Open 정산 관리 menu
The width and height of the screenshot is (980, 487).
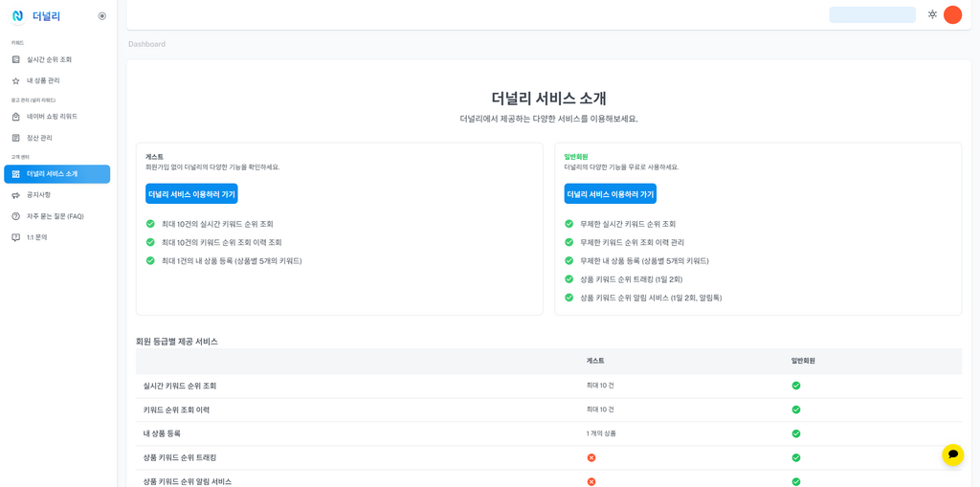point(56,138)
